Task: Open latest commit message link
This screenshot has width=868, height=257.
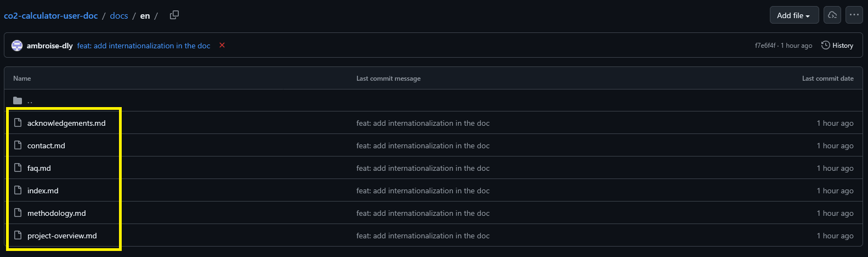Action: click(x=144, y=46)
